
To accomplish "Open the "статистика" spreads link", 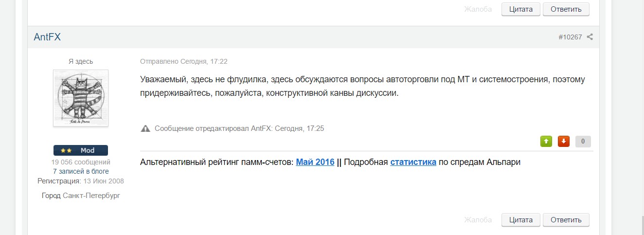I will point(413,162).
